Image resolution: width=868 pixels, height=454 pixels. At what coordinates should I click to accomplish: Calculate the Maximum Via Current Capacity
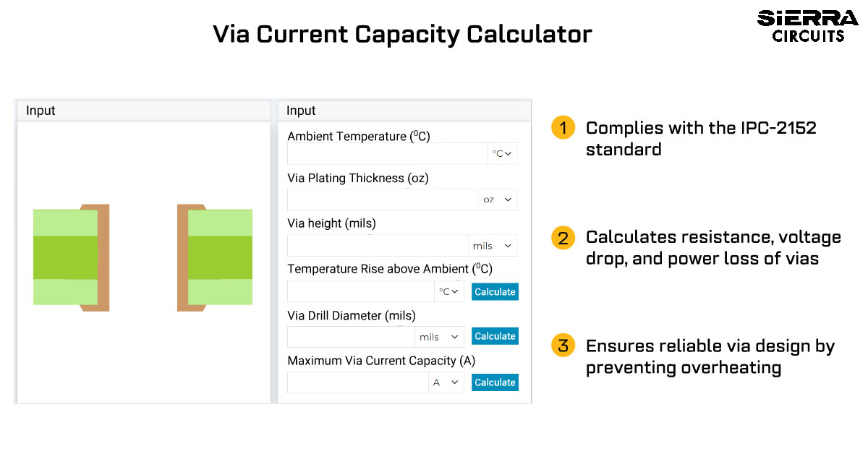(495, 382)
